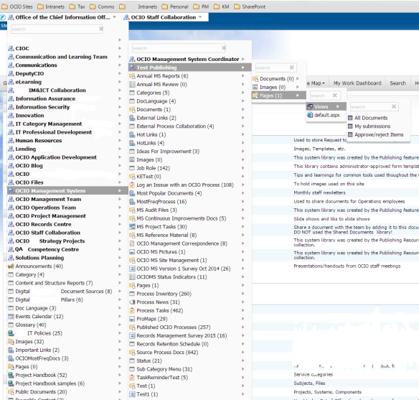The image size is (419, 400).
Task: Click the Process Tasks (462) icon
Action: pyautogui.click(x=132, y=310)
